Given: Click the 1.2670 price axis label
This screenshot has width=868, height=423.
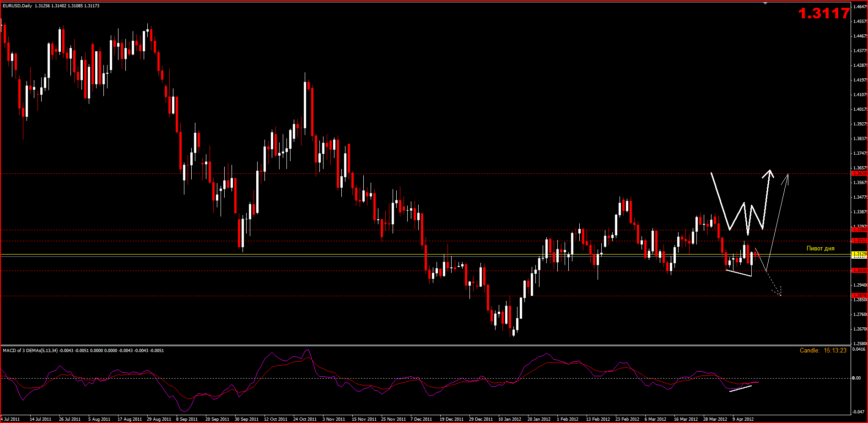Looking at the screenshot, I should pos(860,329).
